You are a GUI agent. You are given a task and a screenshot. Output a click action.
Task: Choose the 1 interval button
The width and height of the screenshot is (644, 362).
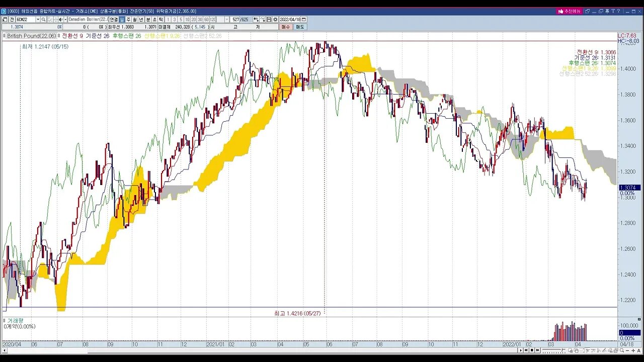tap(168, 20)
